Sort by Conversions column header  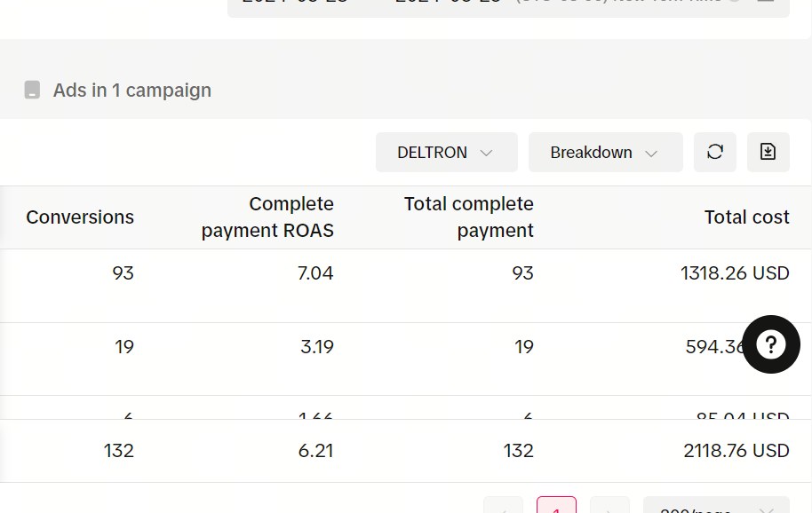coord(80,217)
